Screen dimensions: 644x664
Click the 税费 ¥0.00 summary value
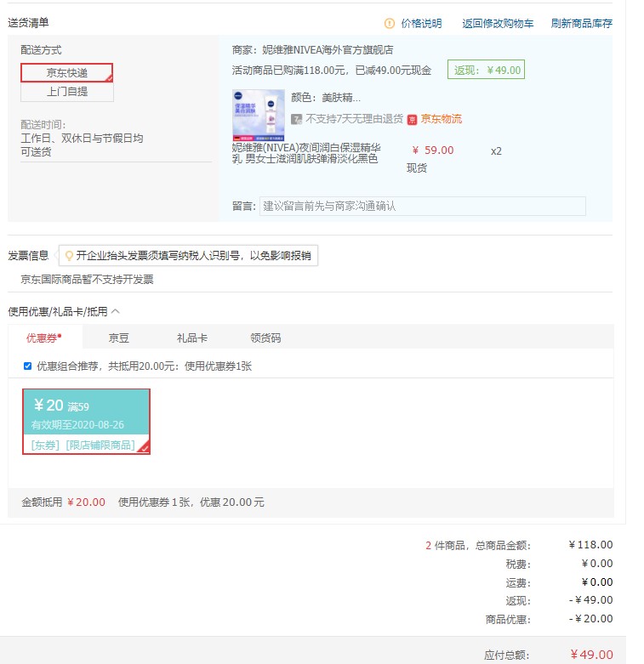coord(597,563)
